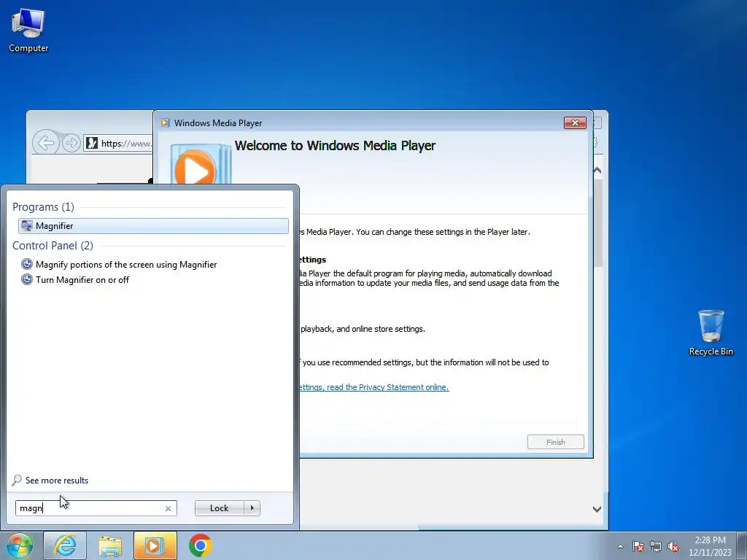This screenshot has width=747, height=560.
Task: Click the network status tray icon
Action: [x=656, y=546]
